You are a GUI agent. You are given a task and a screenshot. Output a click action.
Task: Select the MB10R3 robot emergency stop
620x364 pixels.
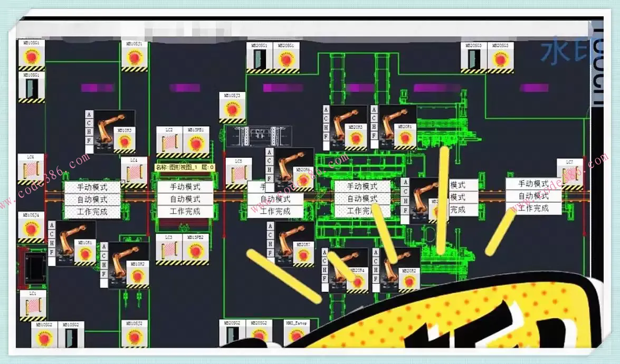[x=125, y=140]
